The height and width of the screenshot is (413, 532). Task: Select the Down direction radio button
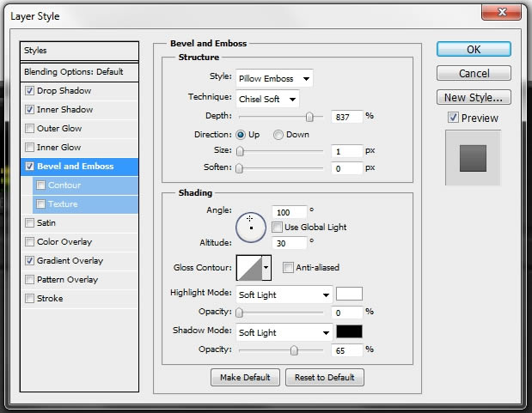click(278, 135)
